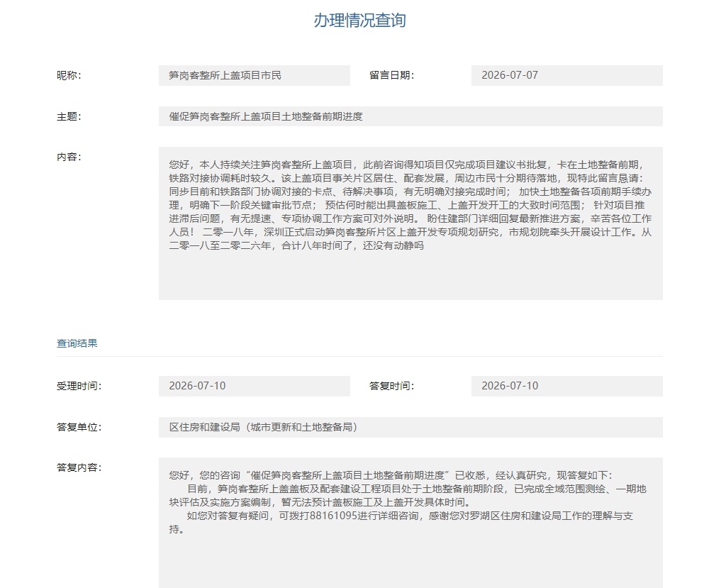Click the 留言日期 field showing 2026-07-07
721x588 pixels.
tap(567, 75)
